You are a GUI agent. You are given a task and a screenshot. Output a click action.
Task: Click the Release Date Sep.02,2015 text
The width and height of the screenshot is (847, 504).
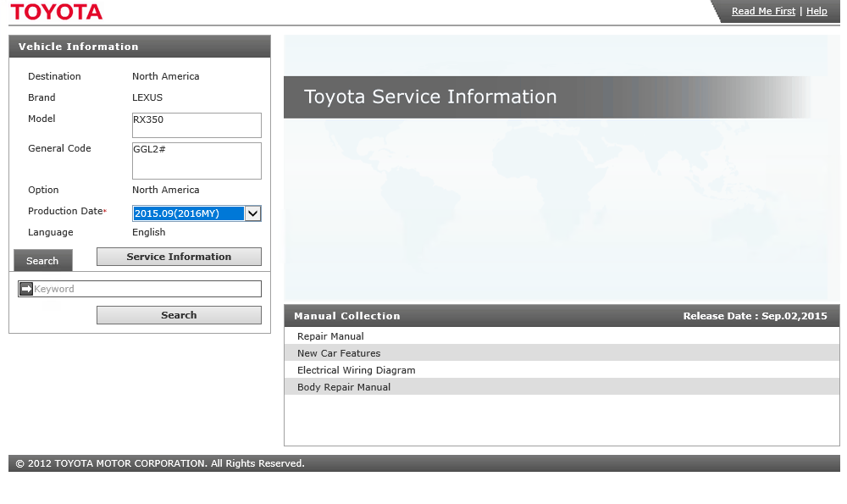[x=755, y=316]
